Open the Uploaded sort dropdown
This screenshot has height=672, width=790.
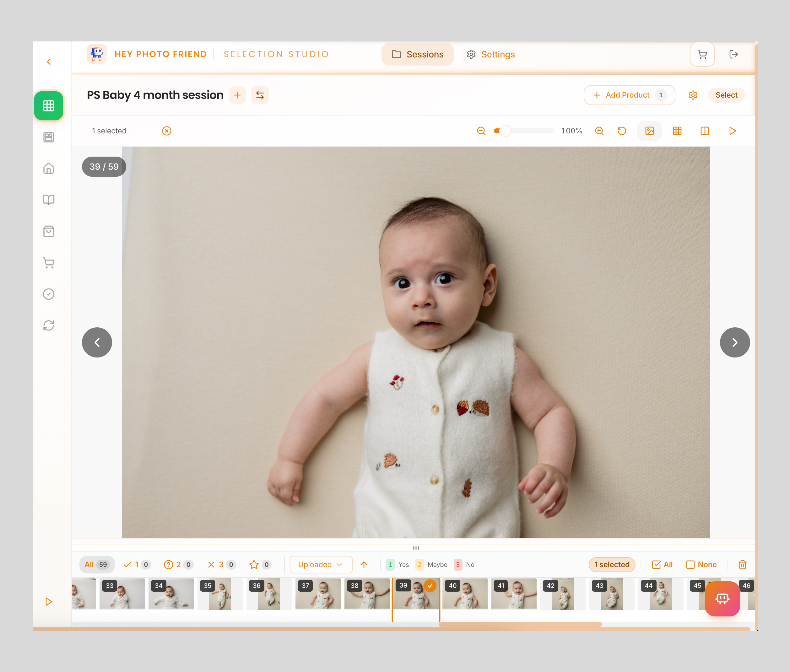coord(321,565)
